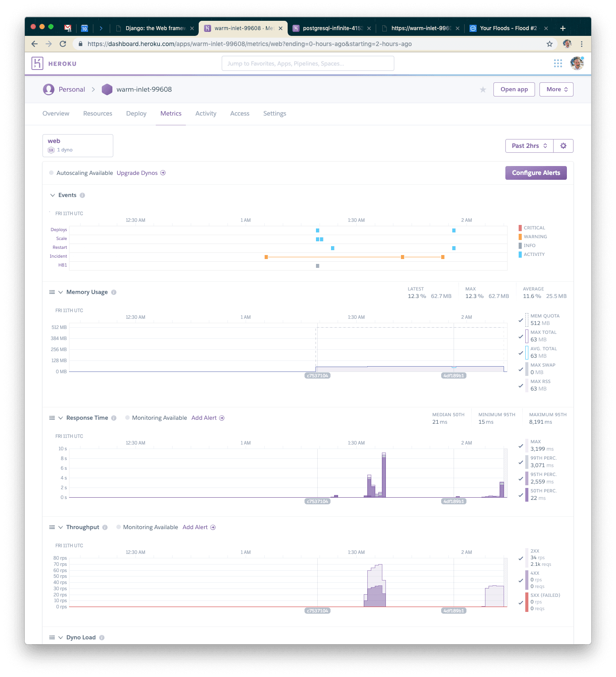Click the c7537104 deploy marker in Memory chart
The width and height of the screenshot is (616, 677).
(x=317, y=376)
